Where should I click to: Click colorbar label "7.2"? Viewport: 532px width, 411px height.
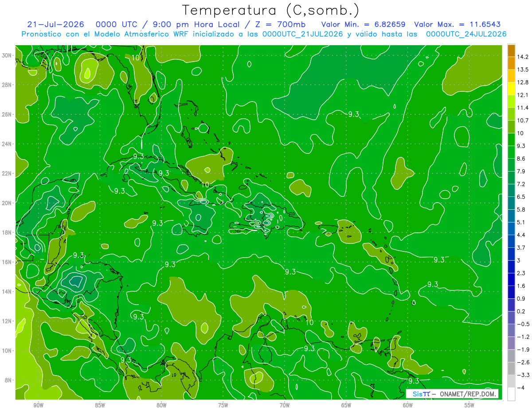pos(522,184)
